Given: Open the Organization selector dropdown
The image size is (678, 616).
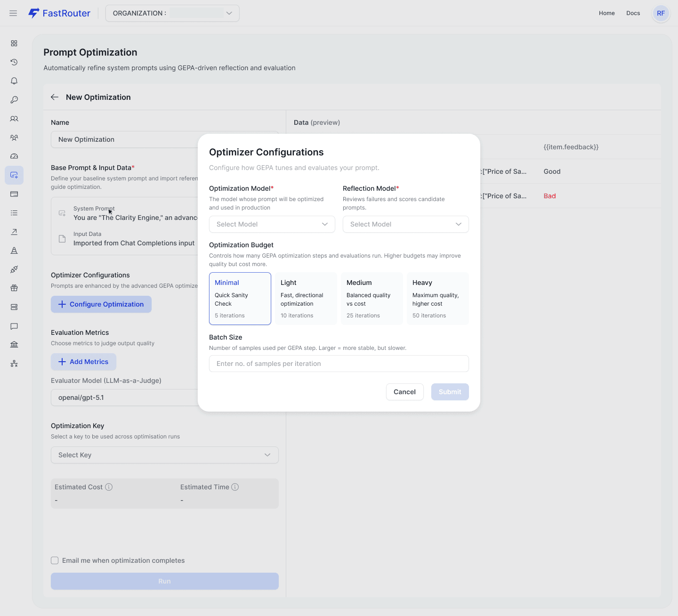Looking at the screenshot, I should click(x=172, y=13).
